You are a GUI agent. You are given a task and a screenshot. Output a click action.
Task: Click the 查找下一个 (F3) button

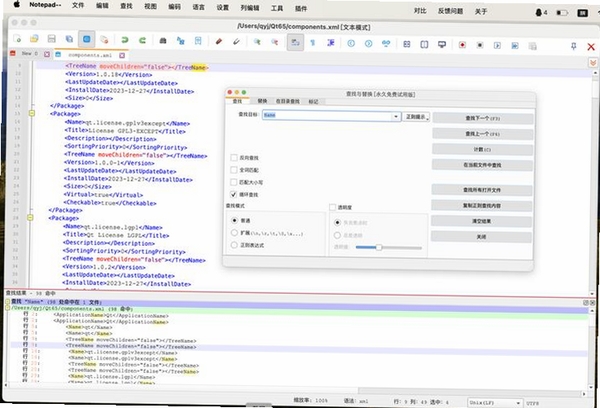click(483, 119)
